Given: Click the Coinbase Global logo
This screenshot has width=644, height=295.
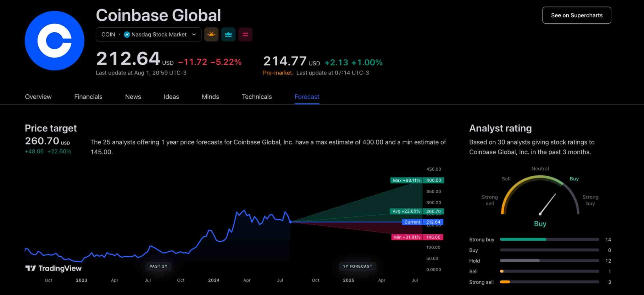Looking at the screenshot, I should (x=54, y=41).
